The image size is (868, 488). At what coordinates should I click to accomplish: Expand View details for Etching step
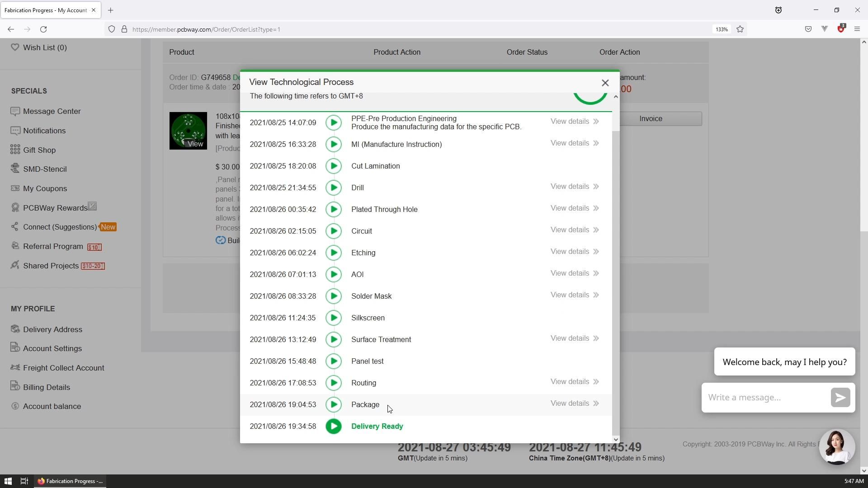(574, 252)
